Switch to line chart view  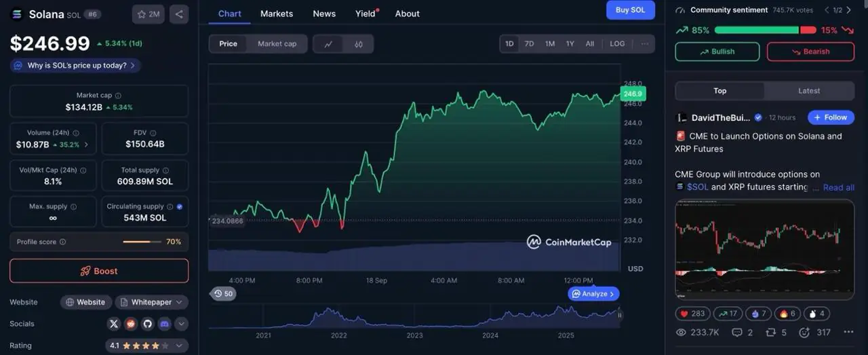tap(328, 43)
